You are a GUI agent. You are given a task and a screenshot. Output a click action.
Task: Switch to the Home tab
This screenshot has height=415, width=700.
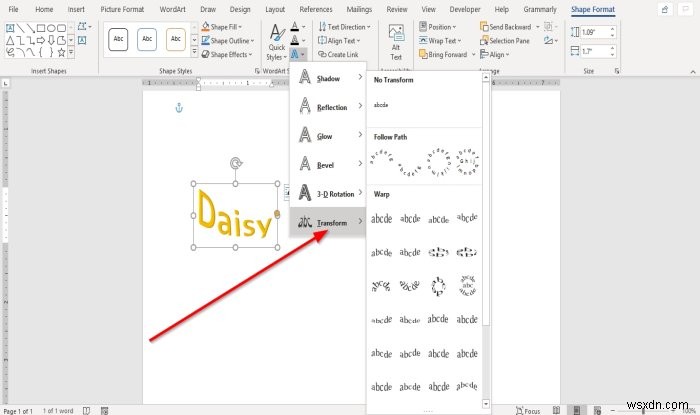44,9
